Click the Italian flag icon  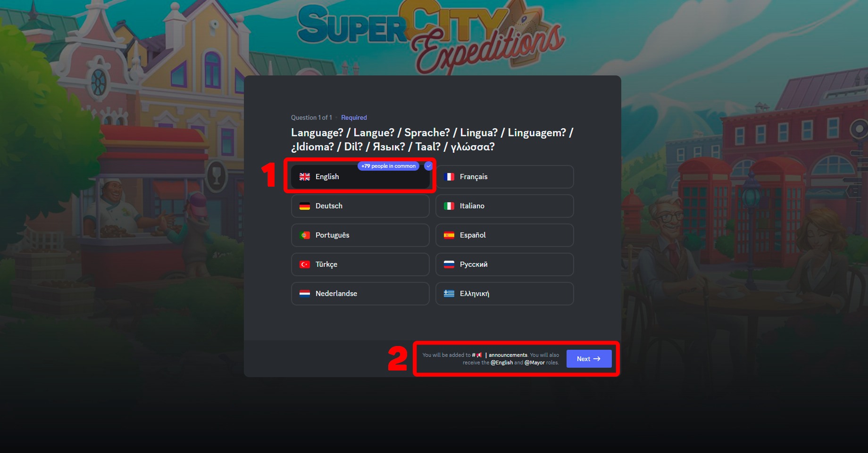(x=449, y=206)
